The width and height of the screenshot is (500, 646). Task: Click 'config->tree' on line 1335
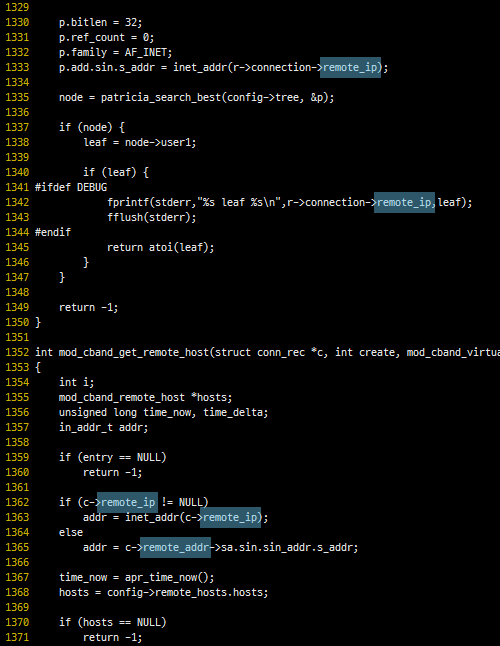click(263, 97)
